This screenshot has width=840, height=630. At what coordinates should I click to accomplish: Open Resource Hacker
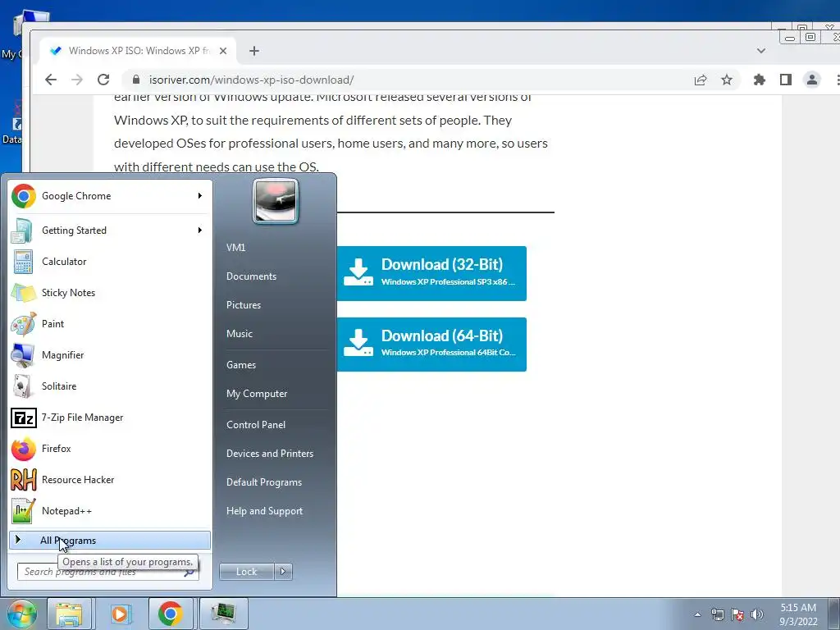pyautogui.click(x=110, y=479)
